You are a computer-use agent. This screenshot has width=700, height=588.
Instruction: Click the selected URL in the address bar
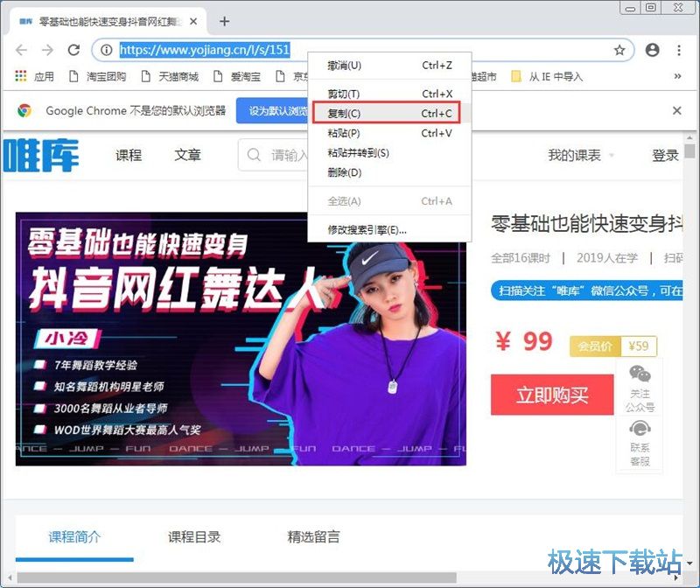tap(205, 50)
